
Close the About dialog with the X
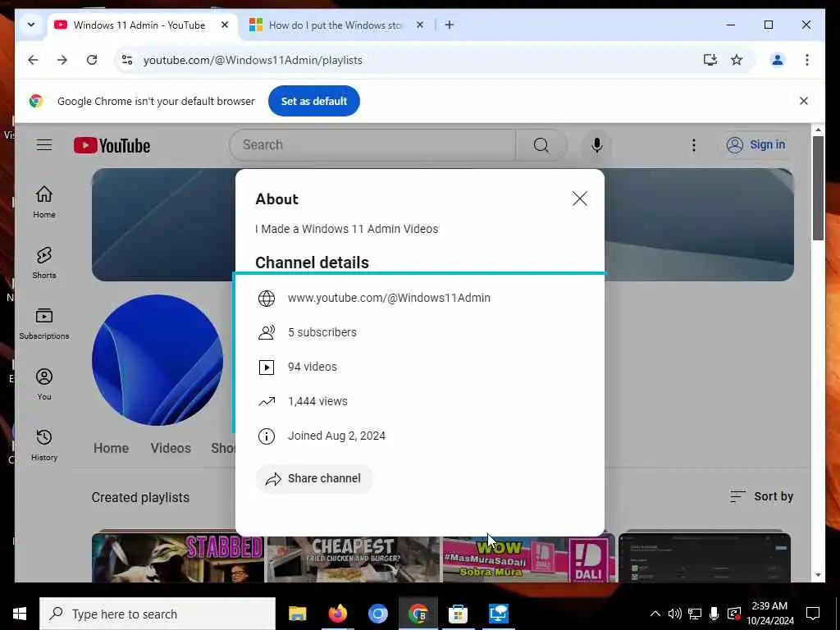[x=579, y=199]
